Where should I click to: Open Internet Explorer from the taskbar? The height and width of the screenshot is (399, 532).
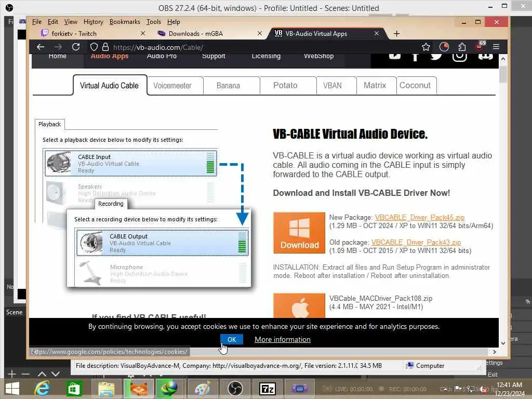pyautogui.click(x=42, y=389)
